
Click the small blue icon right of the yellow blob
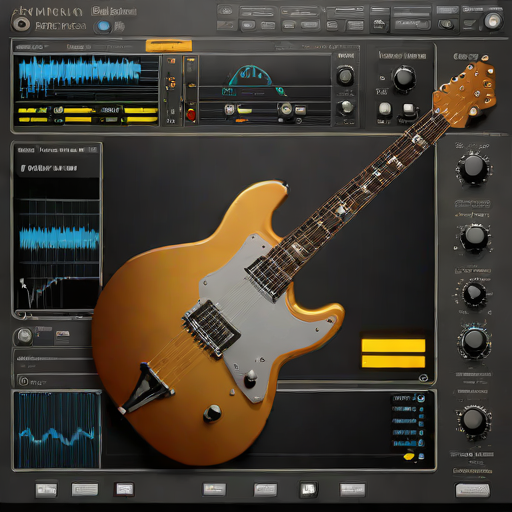(421, 456)
